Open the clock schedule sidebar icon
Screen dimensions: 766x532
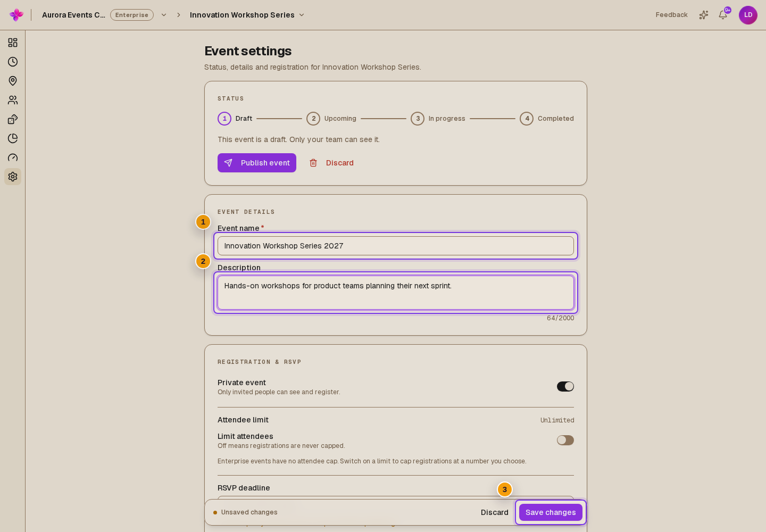(x=13, y=62)
